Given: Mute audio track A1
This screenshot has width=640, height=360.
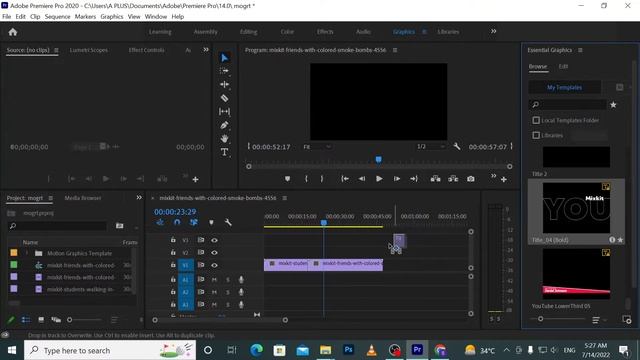Looking at the screenshot, I should tap(214, 280).
